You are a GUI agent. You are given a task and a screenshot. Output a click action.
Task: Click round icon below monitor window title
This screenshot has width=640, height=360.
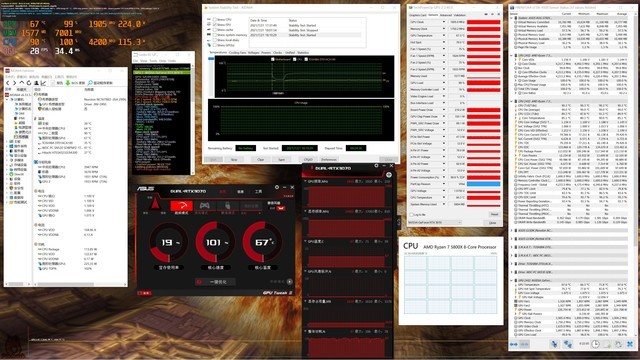click(x=389, y=175)
